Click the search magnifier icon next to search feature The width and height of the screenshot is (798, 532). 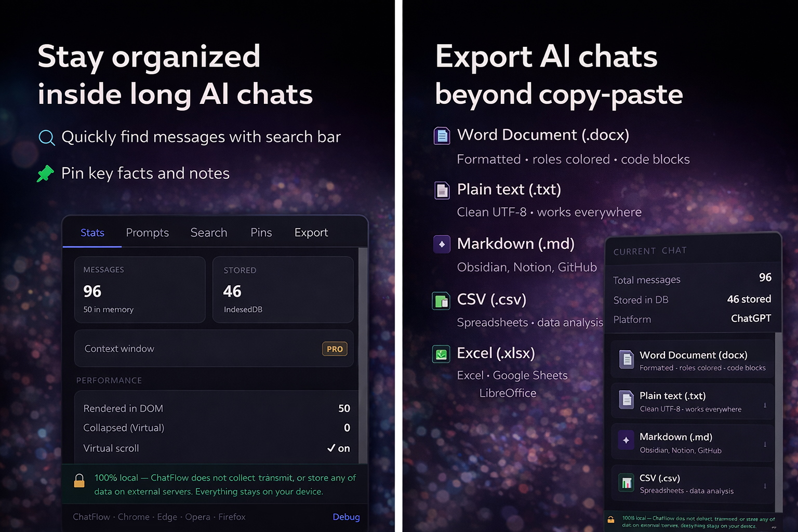click(x=46, y=138)
